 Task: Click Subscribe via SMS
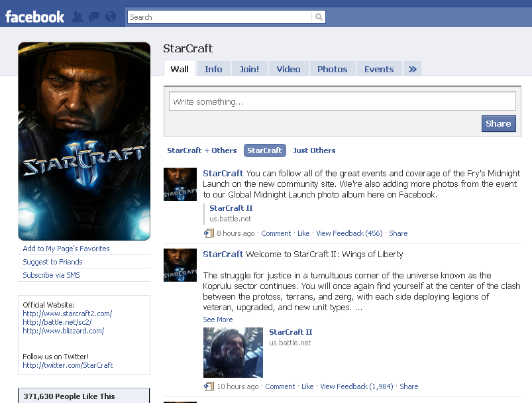(51, 275)
